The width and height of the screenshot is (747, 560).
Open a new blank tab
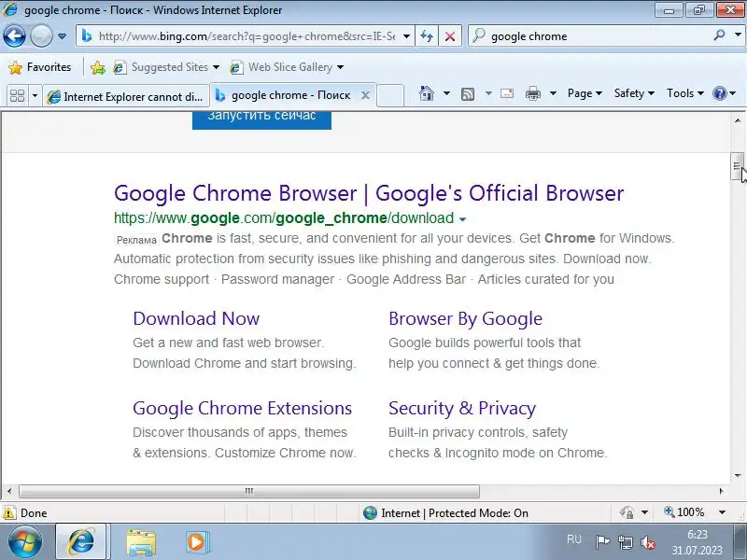click(x=390, y=96)
